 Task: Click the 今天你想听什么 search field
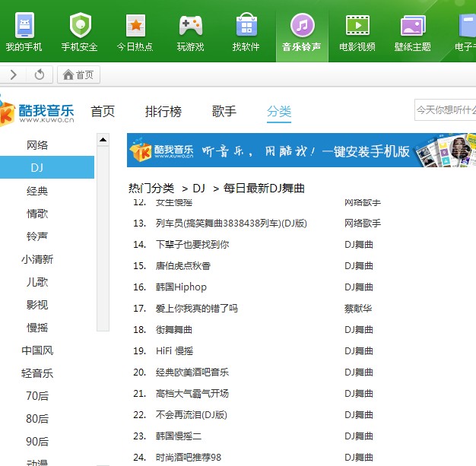point(445,110)
